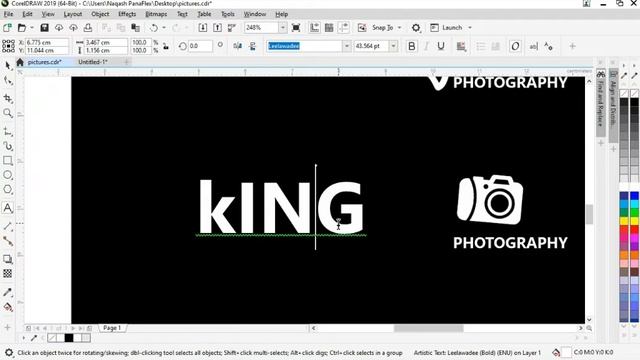Toggle Show Grid button
The width and height of the screenshot is (640, 360).
pyautogui.click(x=329, y=28)
